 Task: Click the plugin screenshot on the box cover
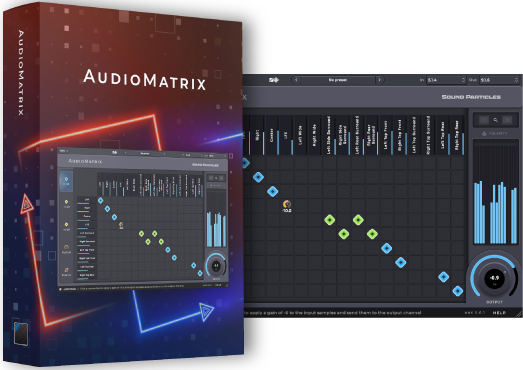pyautogui.click(x=143, y=219)
